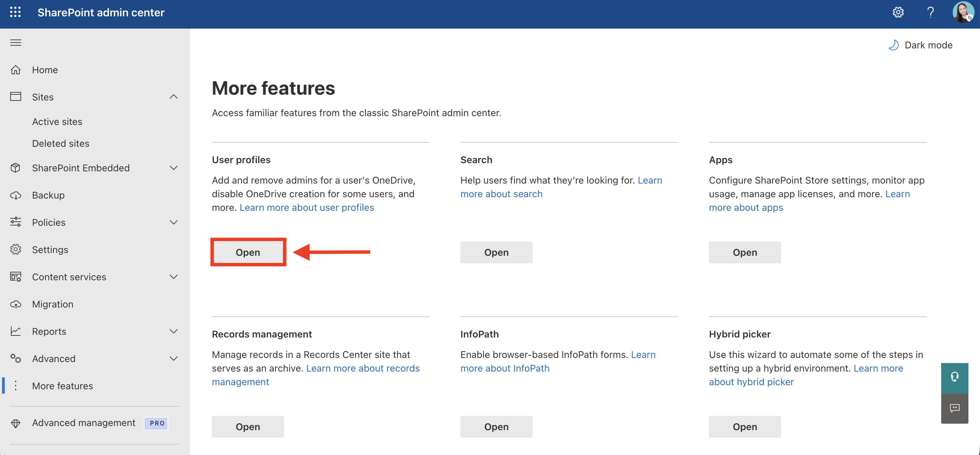Open the feedback chat floating button
Screen dimensions: 980x455
coord(954,408)
